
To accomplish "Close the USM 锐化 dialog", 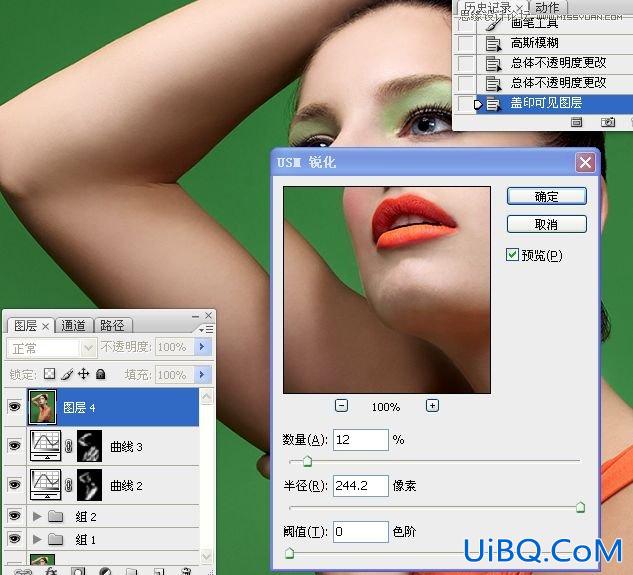I will tap(585, 163).
